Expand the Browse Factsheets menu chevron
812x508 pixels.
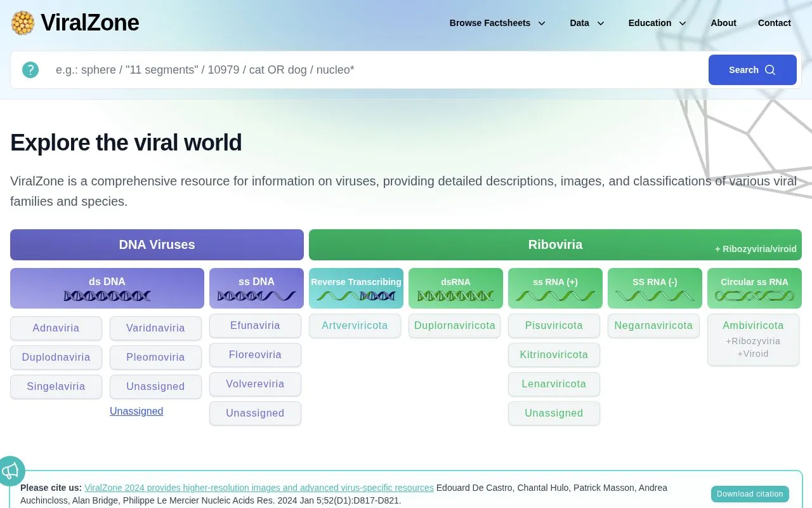click(x=542, y=23)
